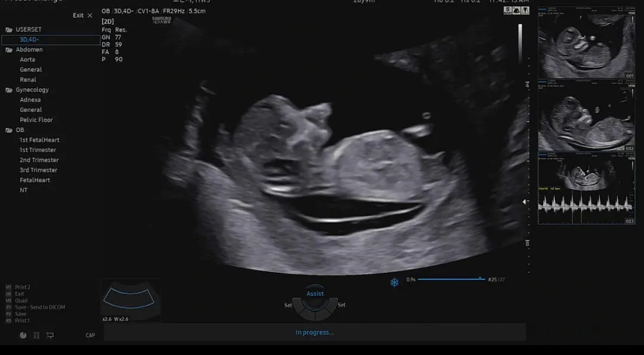Click the right Set trackball button
Screen dimensions: 644x355
341,305
